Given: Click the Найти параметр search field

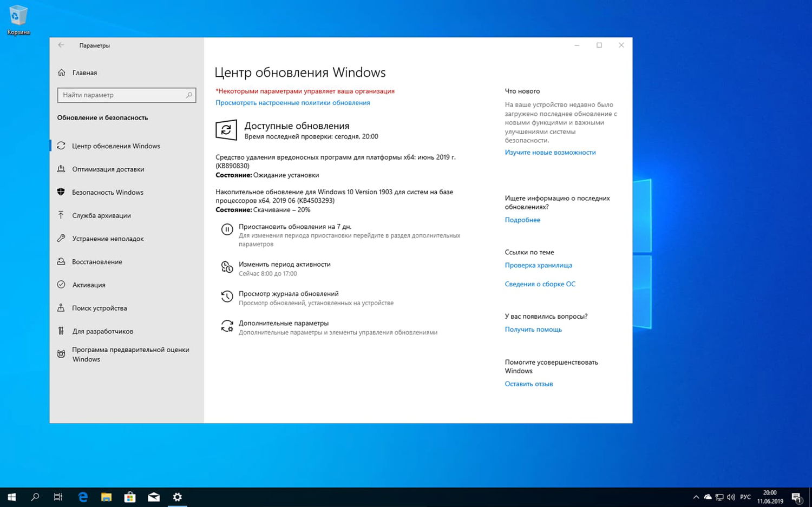Looking at the screenshot, I should pos(126,95).
